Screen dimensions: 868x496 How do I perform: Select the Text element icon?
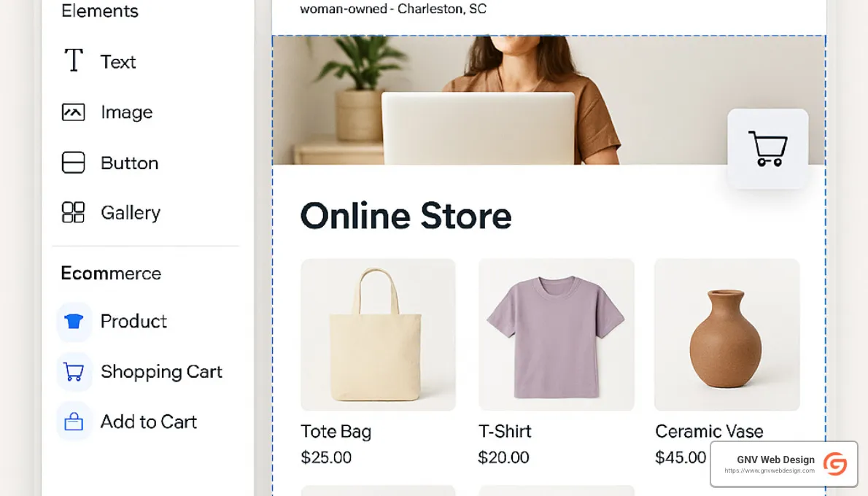(x=73, y=61)
